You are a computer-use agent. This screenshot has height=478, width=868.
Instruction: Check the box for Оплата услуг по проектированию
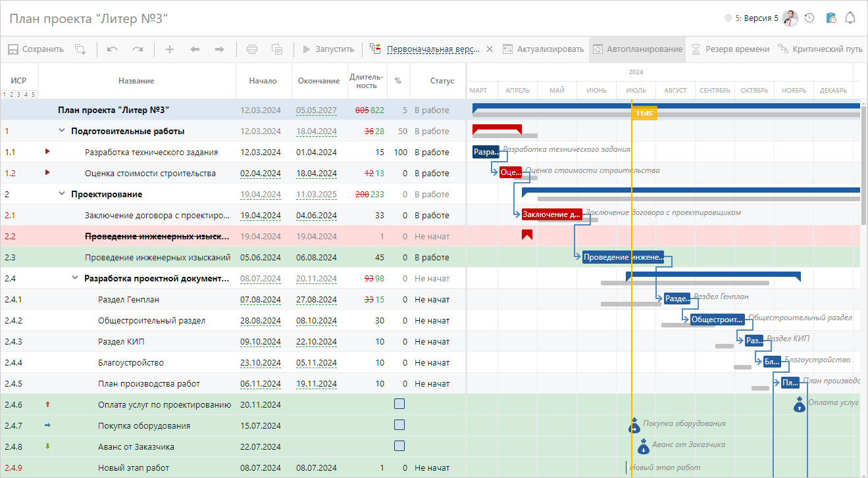tap(399, 404)
